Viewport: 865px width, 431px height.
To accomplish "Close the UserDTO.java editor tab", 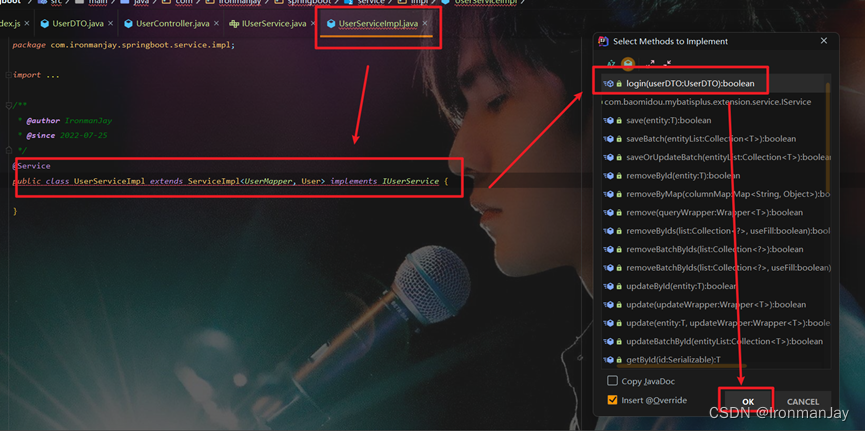I will 110,24.
